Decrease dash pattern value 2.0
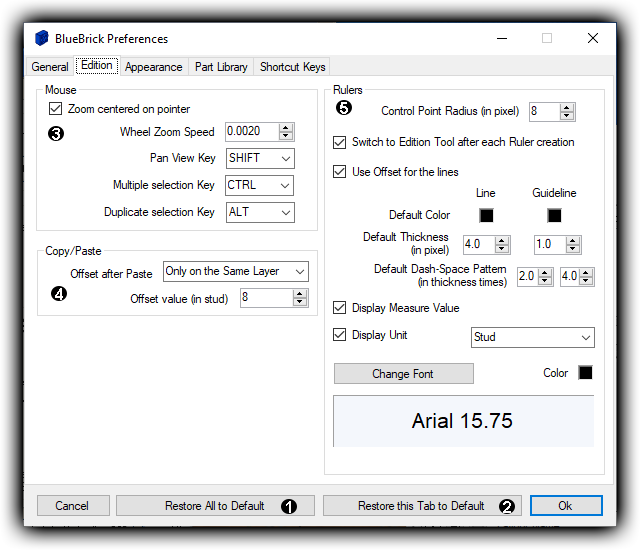The width and height of the screenshot is (640, 551). 545,281
